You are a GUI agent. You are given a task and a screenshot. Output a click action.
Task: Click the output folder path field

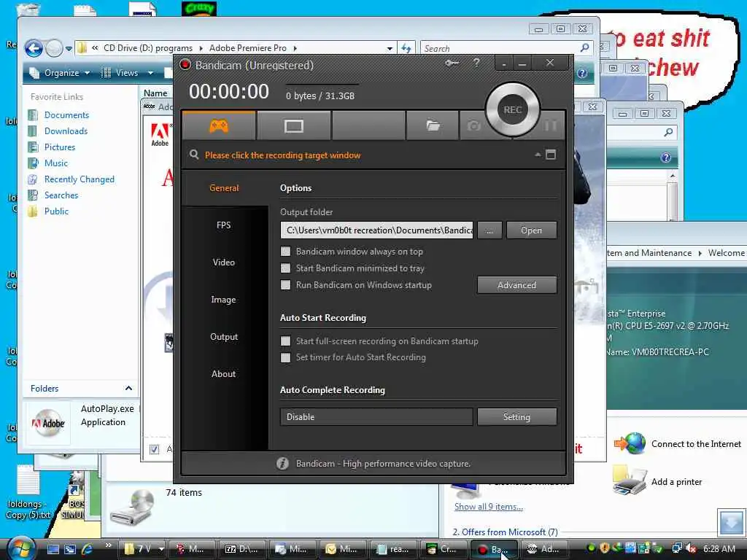point(376,230)
